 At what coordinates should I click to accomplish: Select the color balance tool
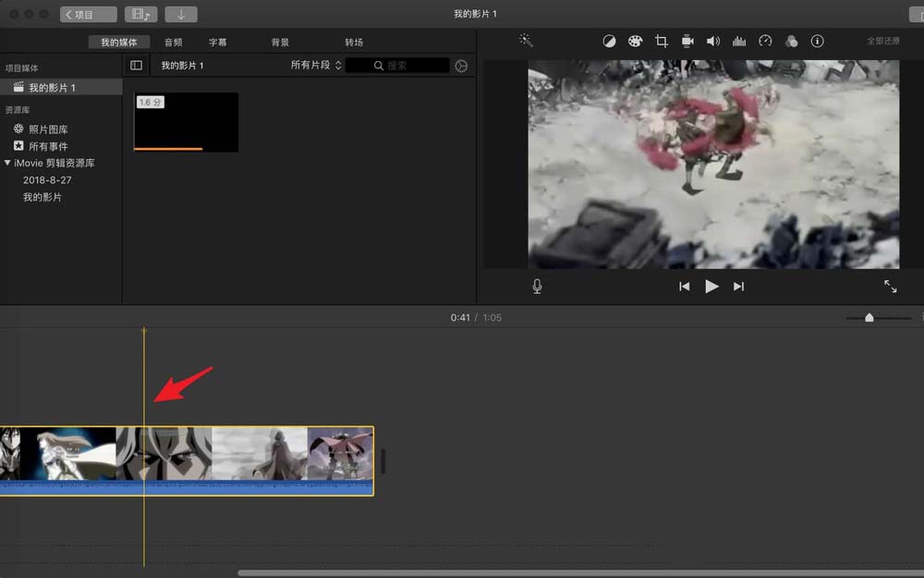click(x=609, y=41)
